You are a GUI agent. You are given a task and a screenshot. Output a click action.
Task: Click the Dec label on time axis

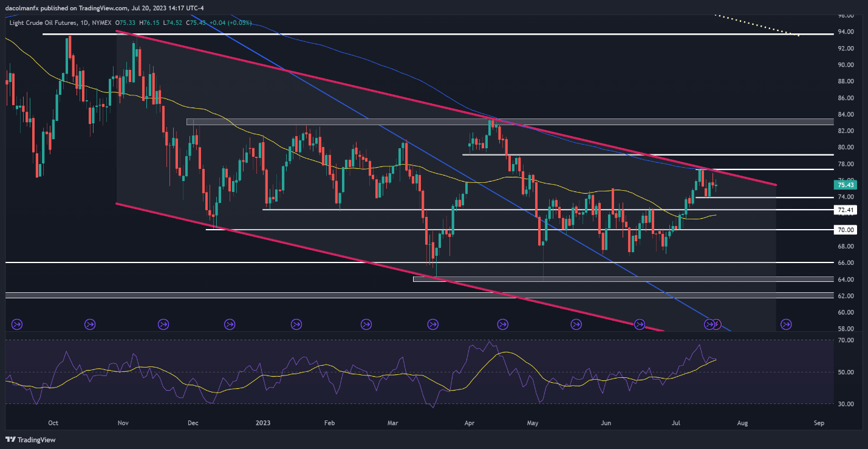(x=193, y=422)
